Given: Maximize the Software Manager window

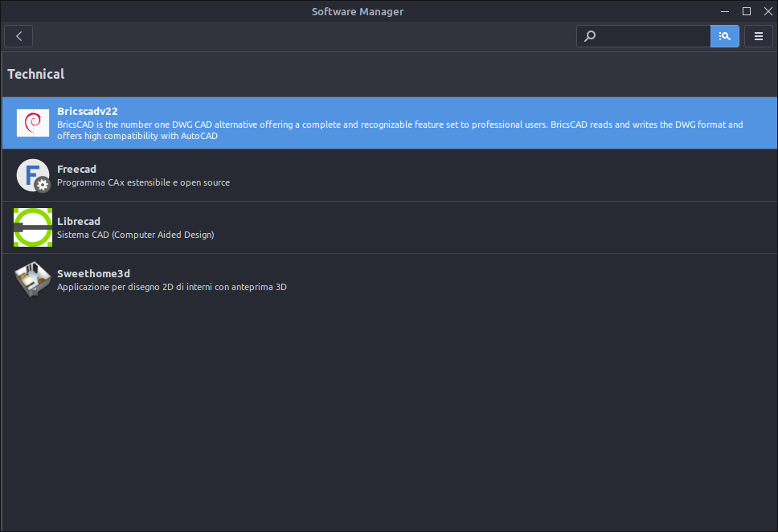Looking at the screenshot, I should 746,11.
